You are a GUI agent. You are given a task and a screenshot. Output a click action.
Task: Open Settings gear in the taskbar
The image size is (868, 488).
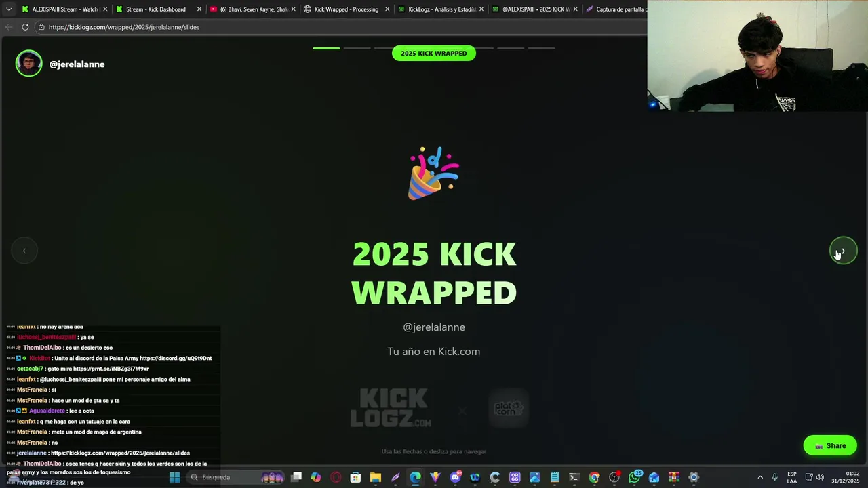[x=693, y=477]
